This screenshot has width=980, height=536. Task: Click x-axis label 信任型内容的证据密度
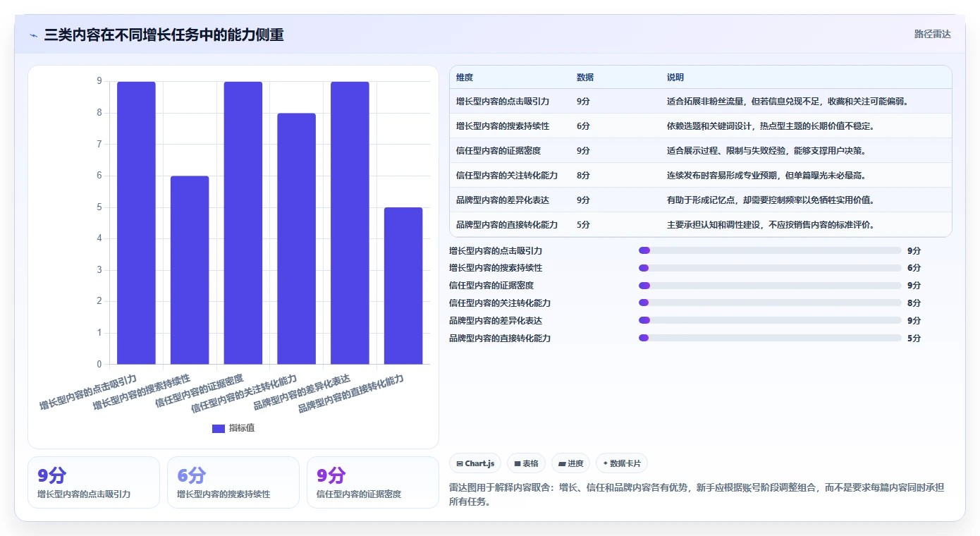200,391
